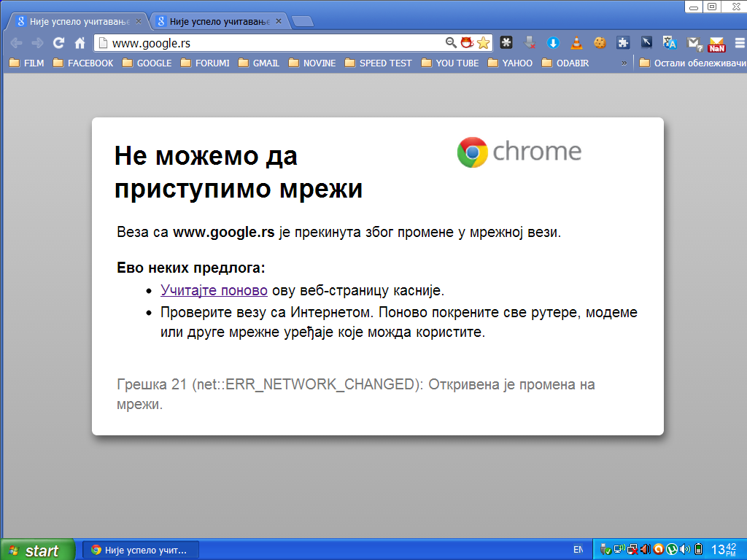Open the Windows start button
747x560 pixels.
tap(38, 550)
